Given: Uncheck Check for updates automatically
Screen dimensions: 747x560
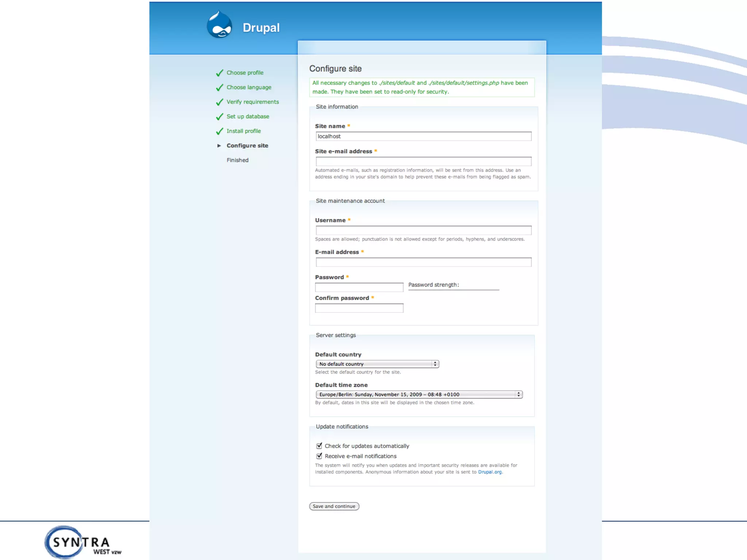Looking at the screenshot, I should tap(320, 446).
